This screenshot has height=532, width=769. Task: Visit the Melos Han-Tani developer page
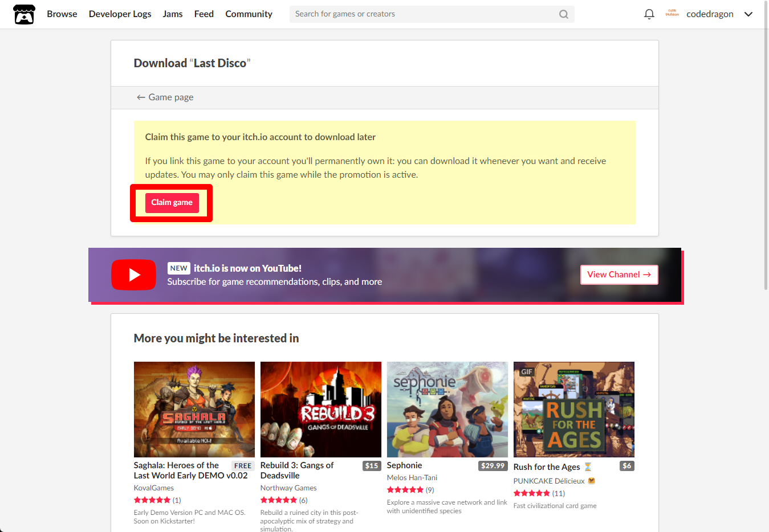(x=412, y=478)
